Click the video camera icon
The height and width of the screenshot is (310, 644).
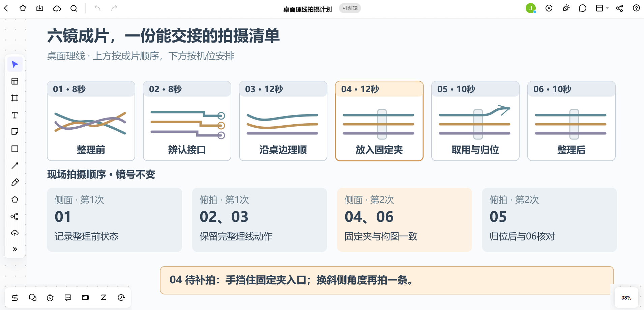[86, 298]
